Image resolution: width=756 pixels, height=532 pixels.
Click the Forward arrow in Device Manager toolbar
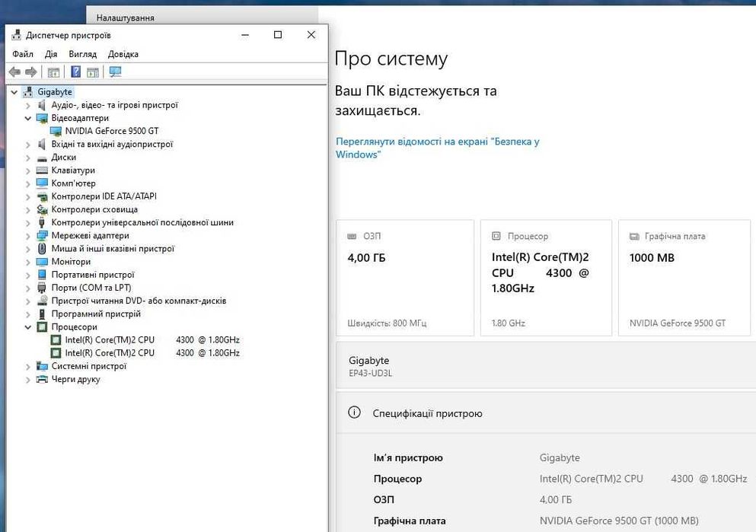[x=31, y=72]
